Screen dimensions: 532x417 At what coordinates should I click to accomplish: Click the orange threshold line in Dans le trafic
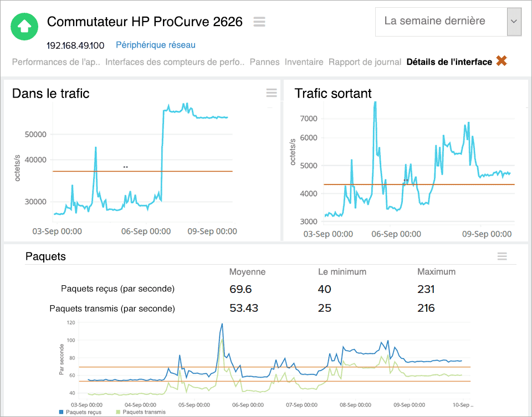(139, 170)
